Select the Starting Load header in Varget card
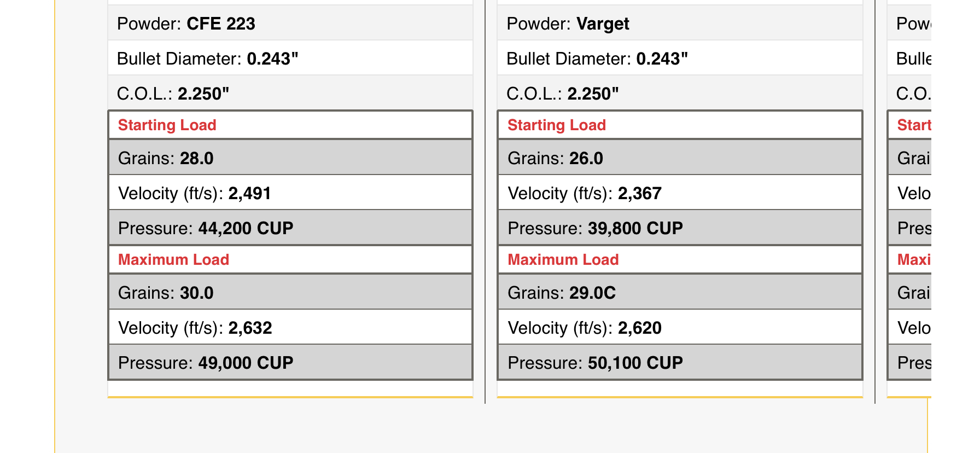The image size is (980, 453). (x=680, y=125)
